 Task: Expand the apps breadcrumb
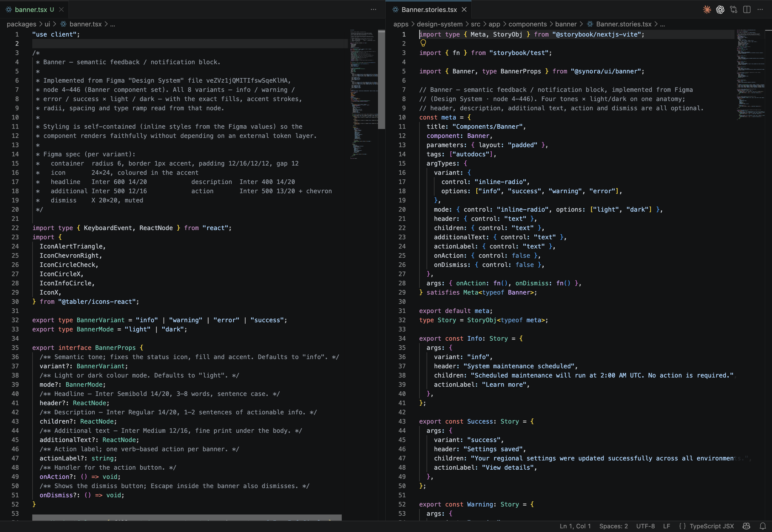[x=401, y=24]
